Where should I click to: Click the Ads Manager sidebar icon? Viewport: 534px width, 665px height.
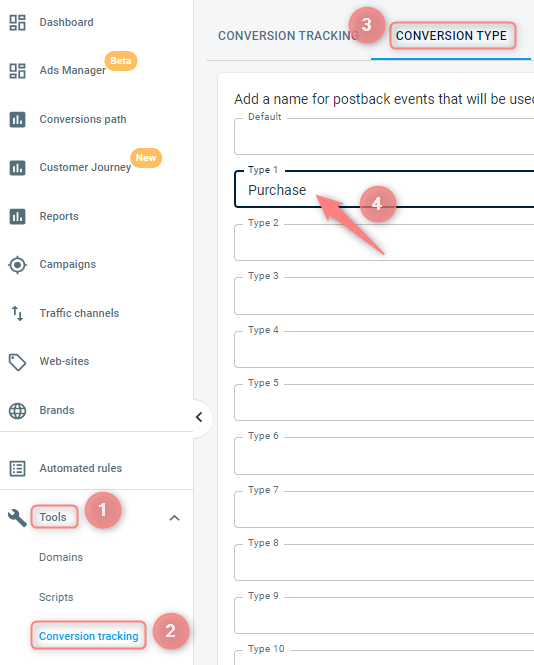[x=17, y=71]
